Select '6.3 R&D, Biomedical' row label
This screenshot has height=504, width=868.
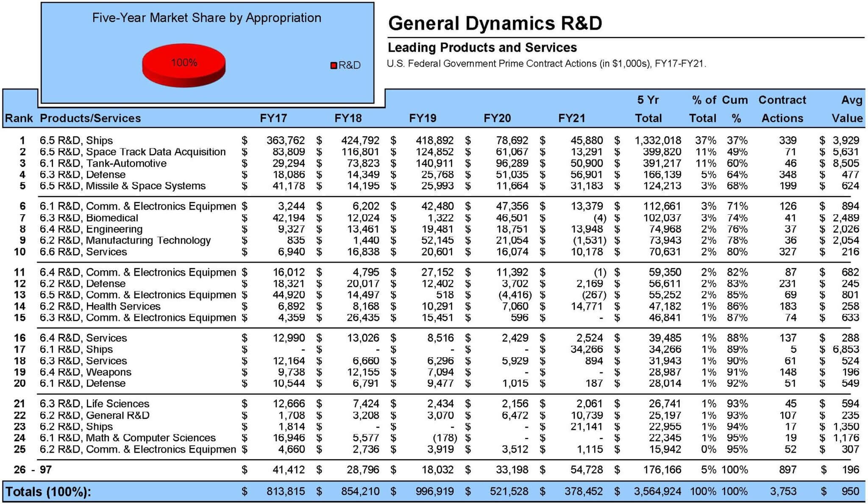pos(89,218)
